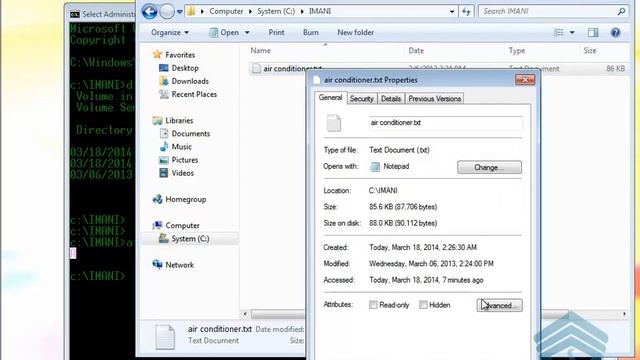The image size is (640, 360).
Task: Click the command prompt title bar icon
Action: [74, 15]
